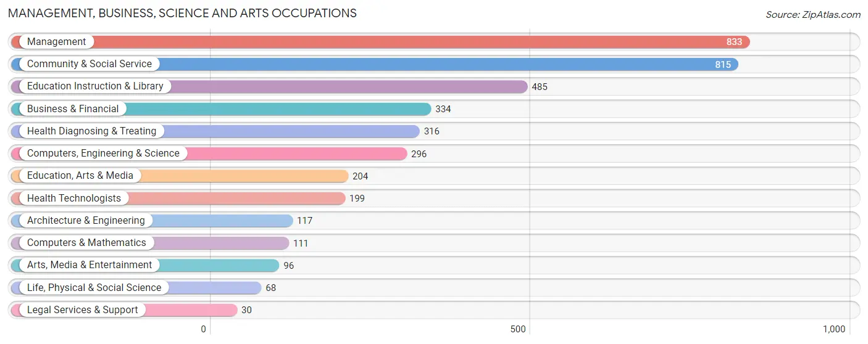
Task: Click the Education, Arts & Media label
Action: 80,176
